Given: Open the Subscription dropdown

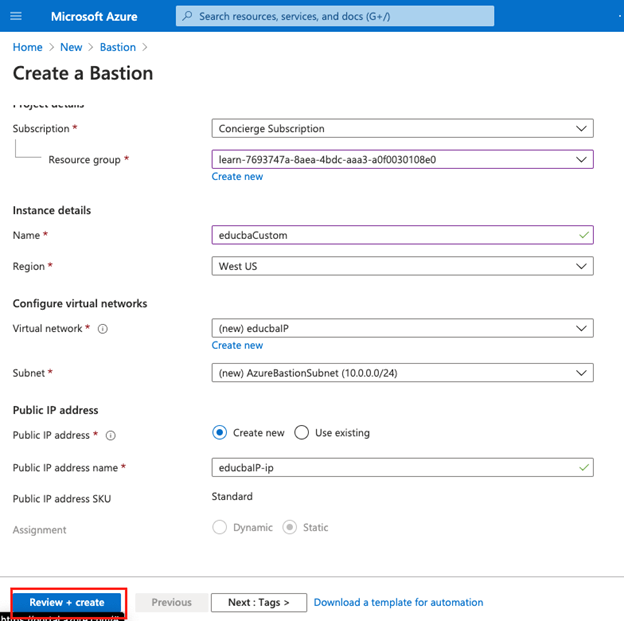Looking at the screenshot, I should (x=402, y=128).
